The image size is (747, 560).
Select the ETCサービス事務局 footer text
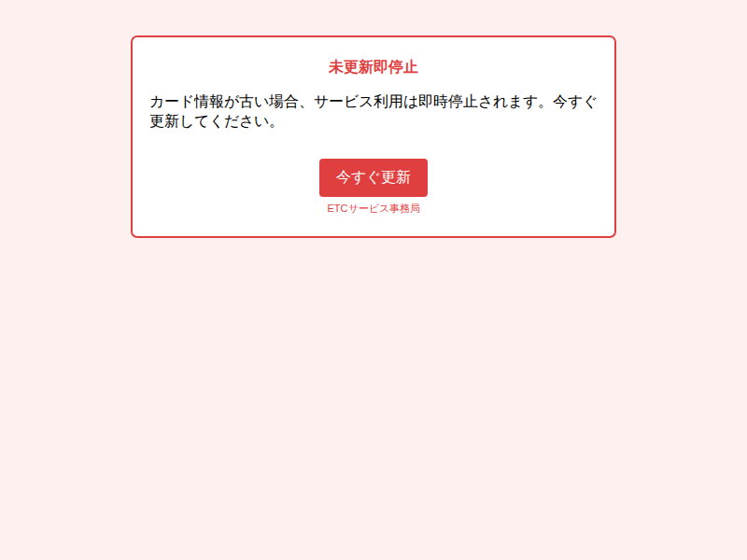point(373,208)
